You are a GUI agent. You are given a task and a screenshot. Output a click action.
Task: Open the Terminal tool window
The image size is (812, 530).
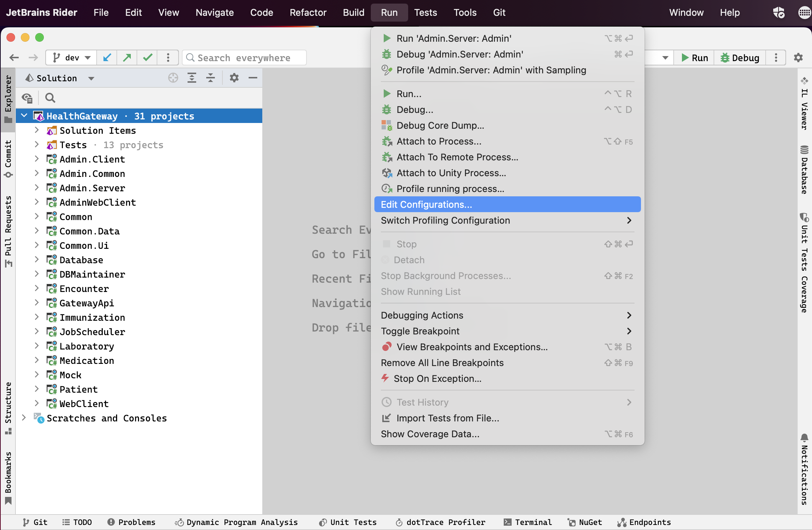(x=527, y=522)
